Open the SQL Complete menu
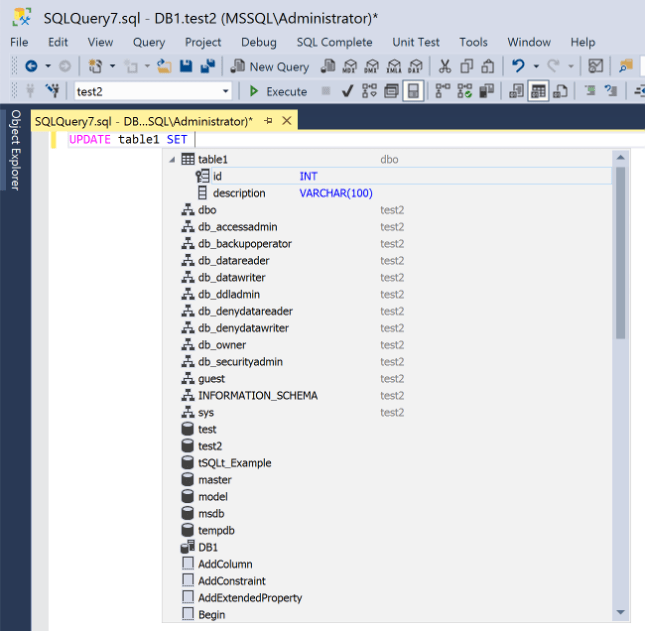 point(334,42)
